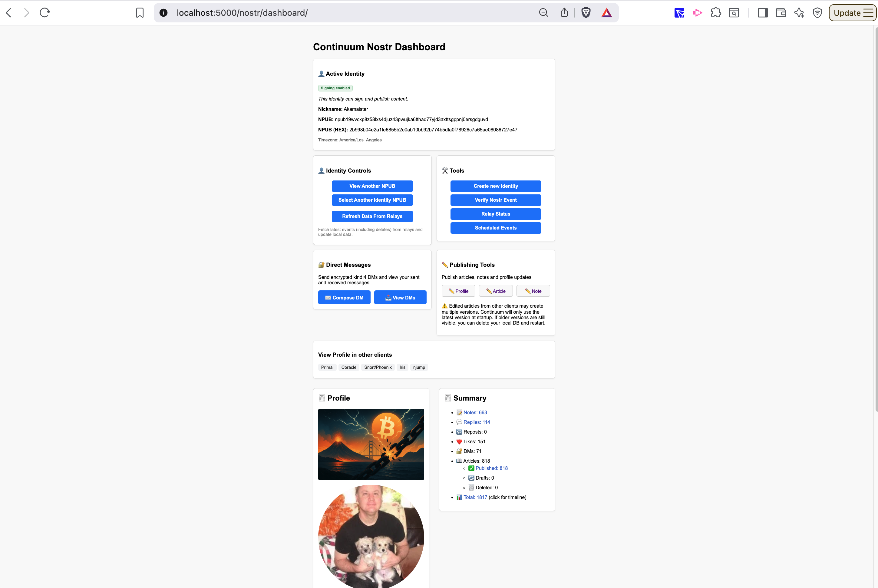Open profile in Primal client
The height and width of the screenshot is (588, 878).
point(327,367)
